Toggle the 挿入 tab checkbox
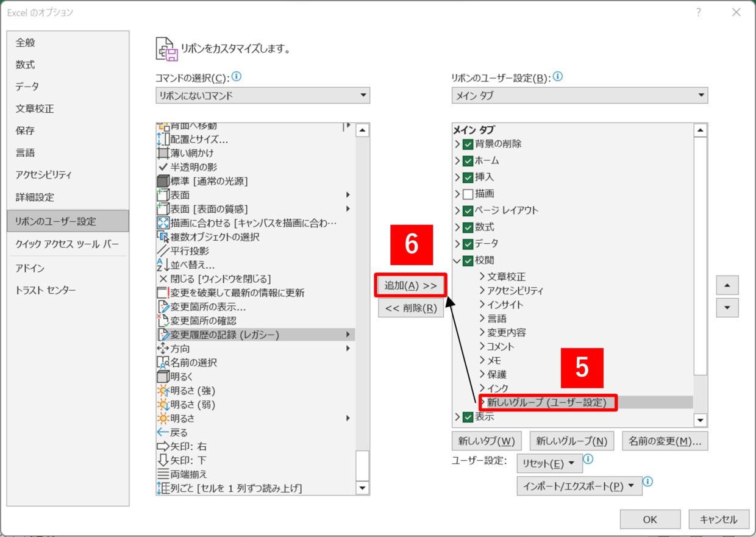756x537 pixels. click(468, 177)
